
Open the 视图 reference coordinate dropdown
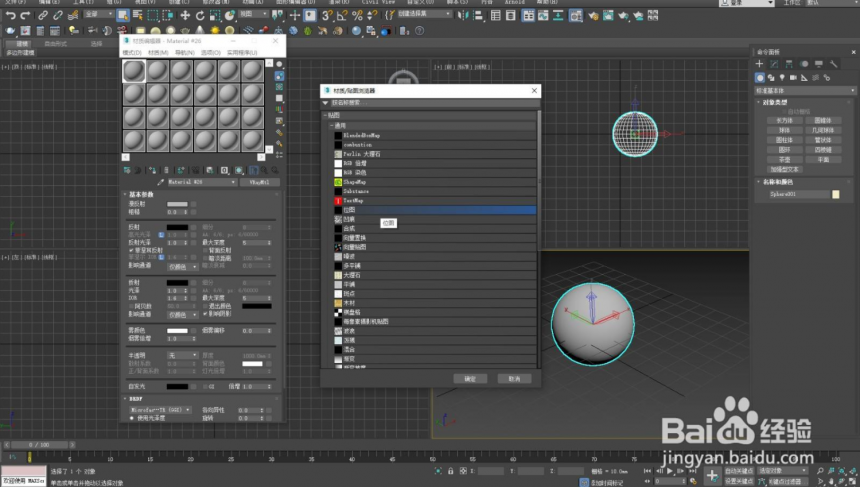254,14
